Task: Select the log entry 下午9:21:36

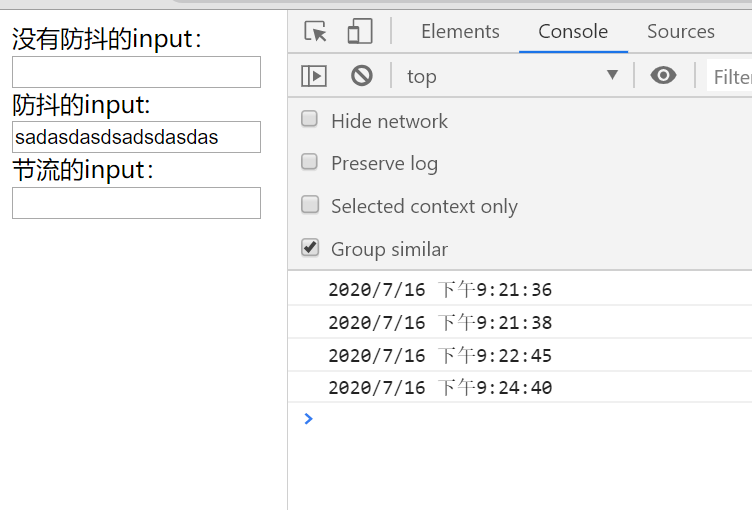Action: [520, 289]
